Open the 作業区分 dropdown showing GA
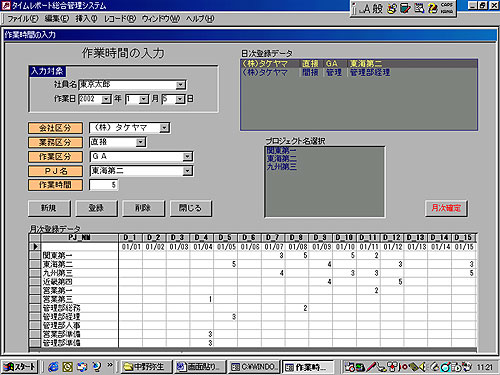This screenshot has width=500, height=375. pos(188,156)
